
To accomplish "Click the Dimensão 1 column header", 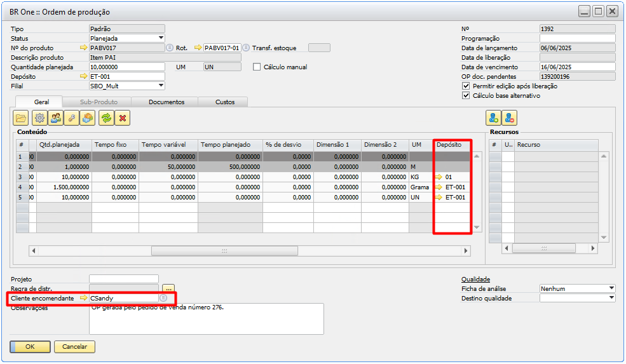I will point(337,144).
